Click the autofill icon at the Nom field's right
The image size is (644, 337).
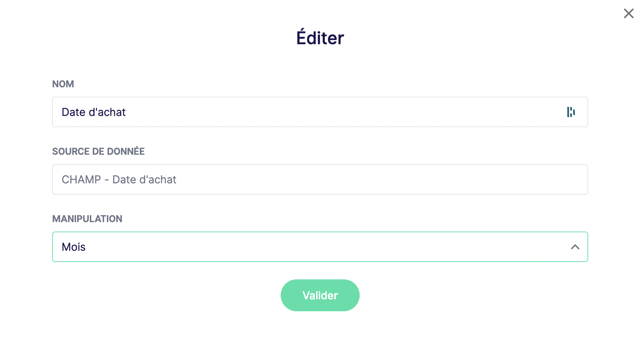[x=571, y=112]
